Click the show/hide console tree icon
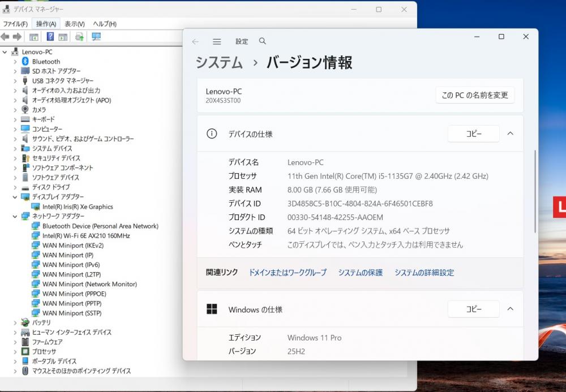This screenshot has height=392, width=566. (x=34, y=37)
